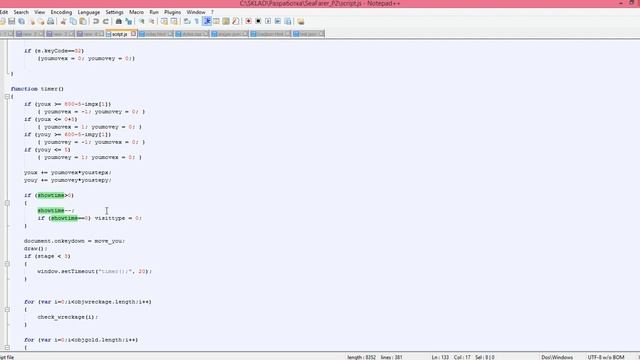Image resolution: width=640 pixels, height=360 pixels.
Task: Collapse the function timer() fold marker
Action: [7, 97]
